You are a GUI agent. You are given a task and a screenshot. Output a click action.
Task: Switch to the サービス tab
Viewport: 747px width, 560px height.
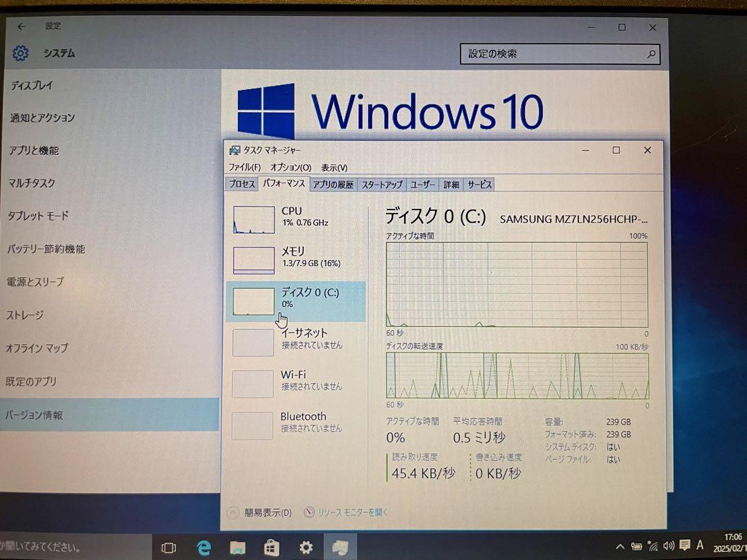[x=479, y=185]
